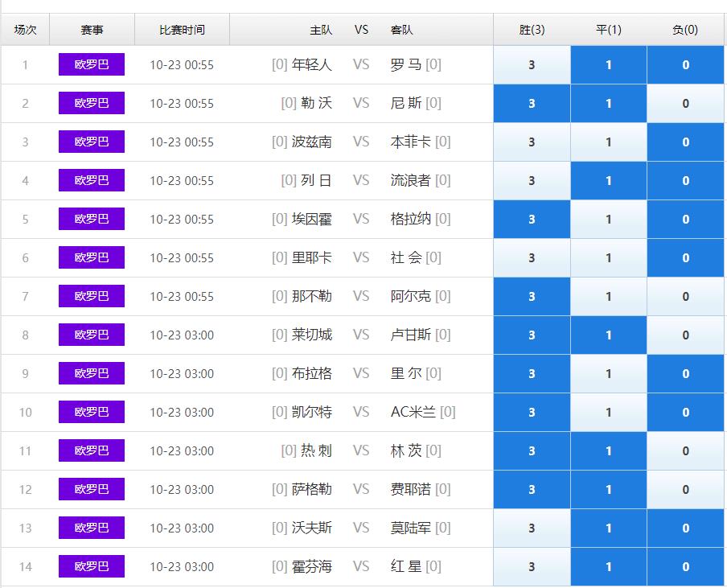Click the 欧罗巴 league tag in row 3
Viewport: 727px width, 588px height.
coord(92,142)
